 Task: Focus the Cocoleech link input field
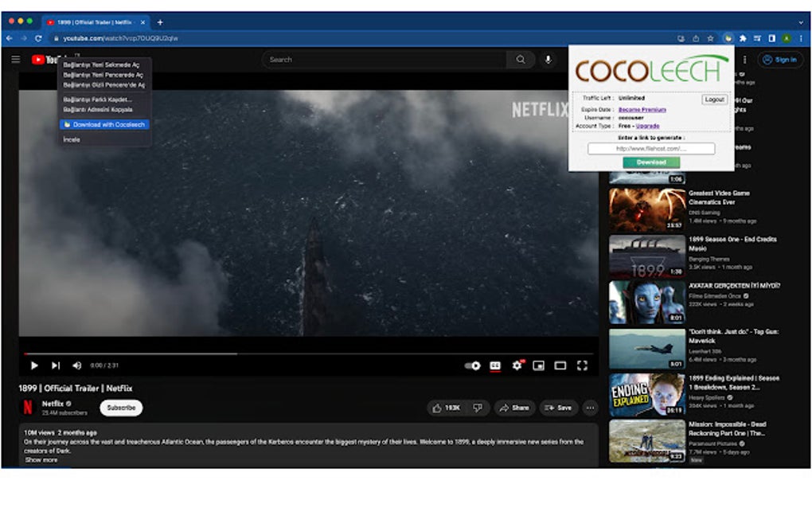[651, 149]
